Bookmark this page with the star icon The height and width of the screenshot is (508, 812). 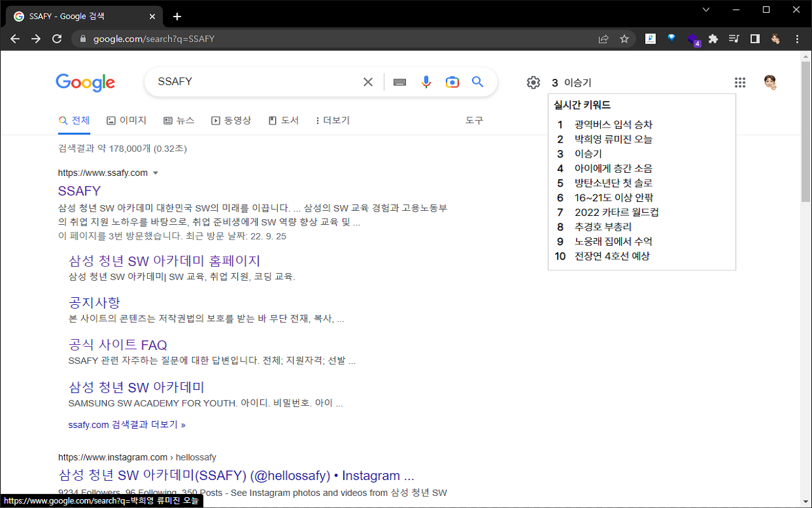624,39
